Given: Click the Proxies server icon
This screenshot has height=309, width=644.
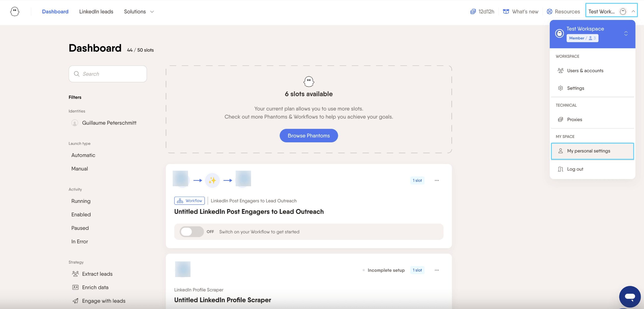Looking at the screenshot, I should 560,120.
